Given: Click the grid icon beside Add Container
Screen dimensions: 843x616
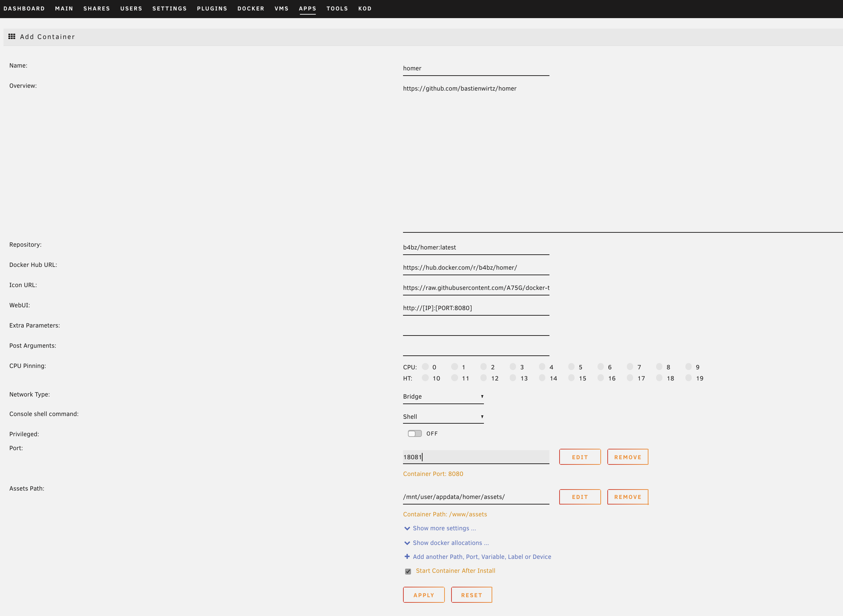Looking at the screenshot, I should tap(12, 37).
